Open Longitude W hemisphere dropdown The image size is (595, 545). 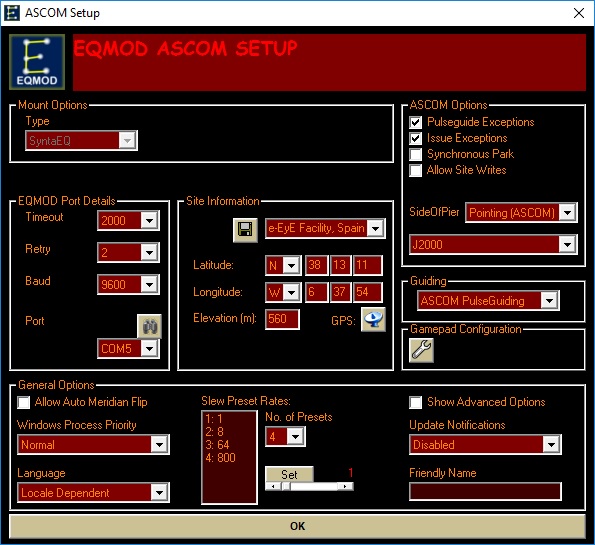click(283, 292)
